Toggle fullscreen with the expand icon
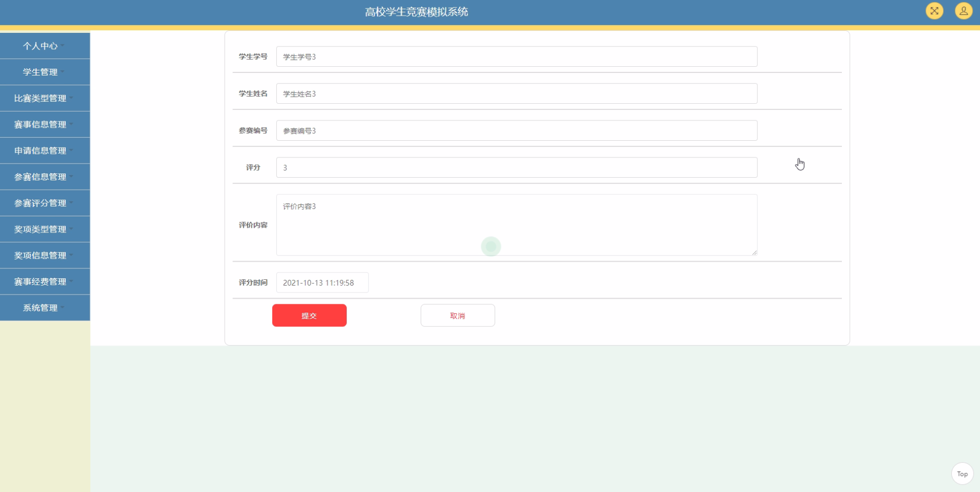 [934, 11]
